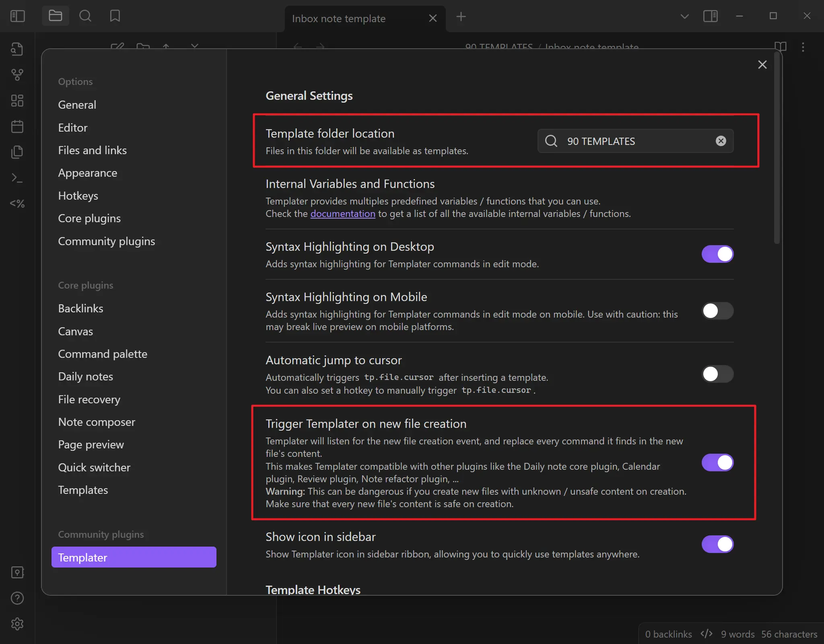This screenshot has height=644, width=824.
Task: Click the bookmarks icon in top bar
Action: (115, 16)
